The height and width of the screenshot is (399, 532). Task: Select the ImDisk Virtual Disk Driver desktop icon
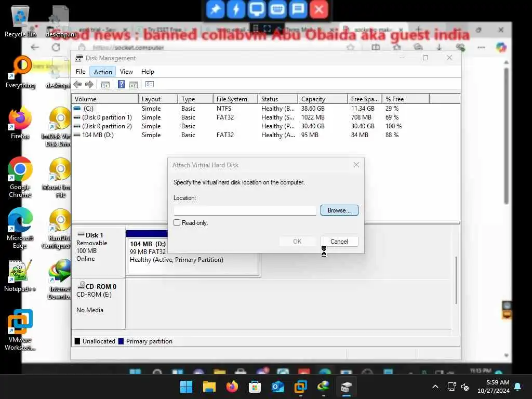(x=57, y=127)
